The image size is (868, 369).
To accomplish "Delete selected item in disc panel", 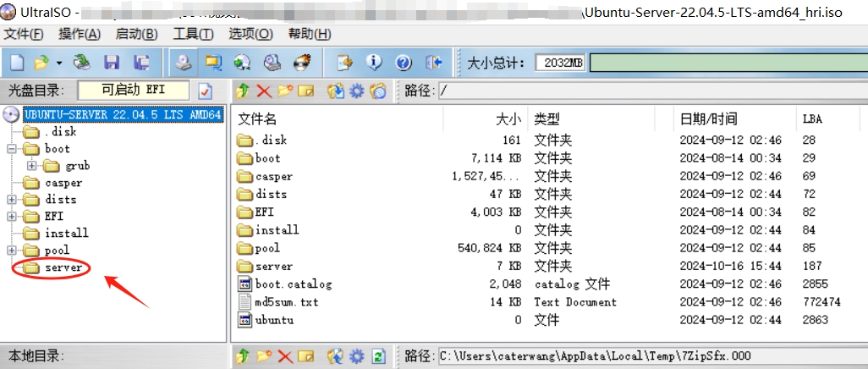I will (x=264, y=91).
